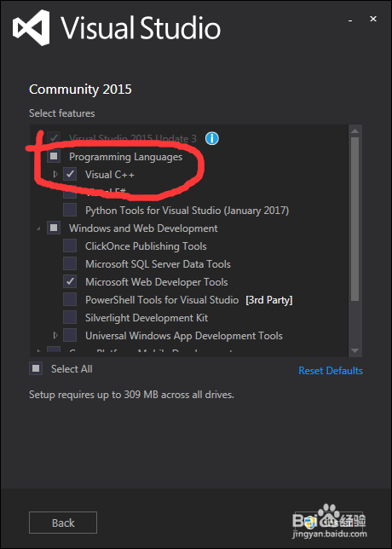Toggle the Select All checkbox
The image size is (392, 549).
tap(36, 368)
